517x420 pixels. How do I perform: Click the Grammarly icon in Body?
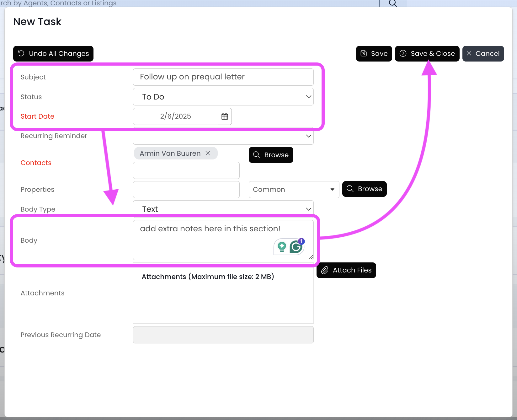coord(296,247)
